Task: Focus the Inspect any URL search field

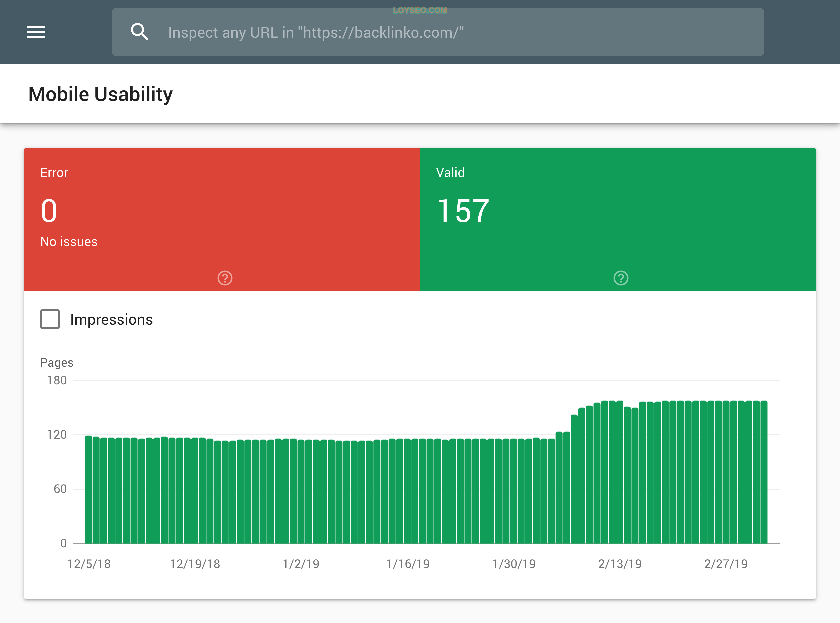Action: 438,32
